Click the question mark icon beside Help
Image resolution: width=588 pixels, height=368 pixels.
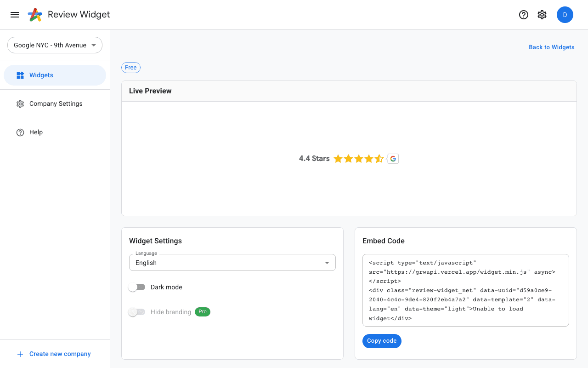pyautogui.click(x=20, y=132)
